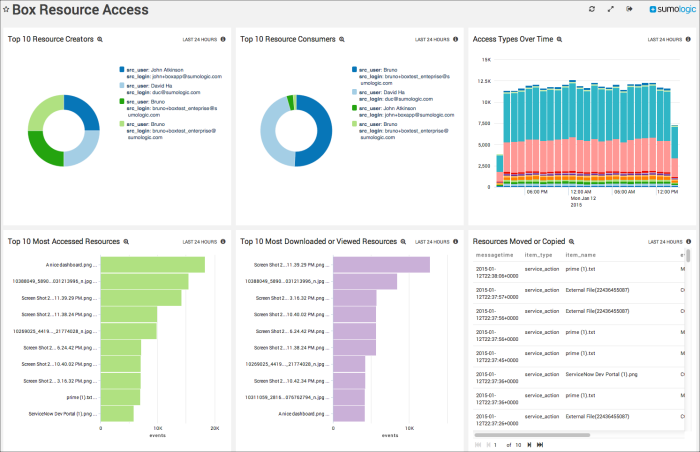The height and width of the screenshot is (452, 700).
Task: Show info for Access Types Over Time panel
Action: point(689,39)
